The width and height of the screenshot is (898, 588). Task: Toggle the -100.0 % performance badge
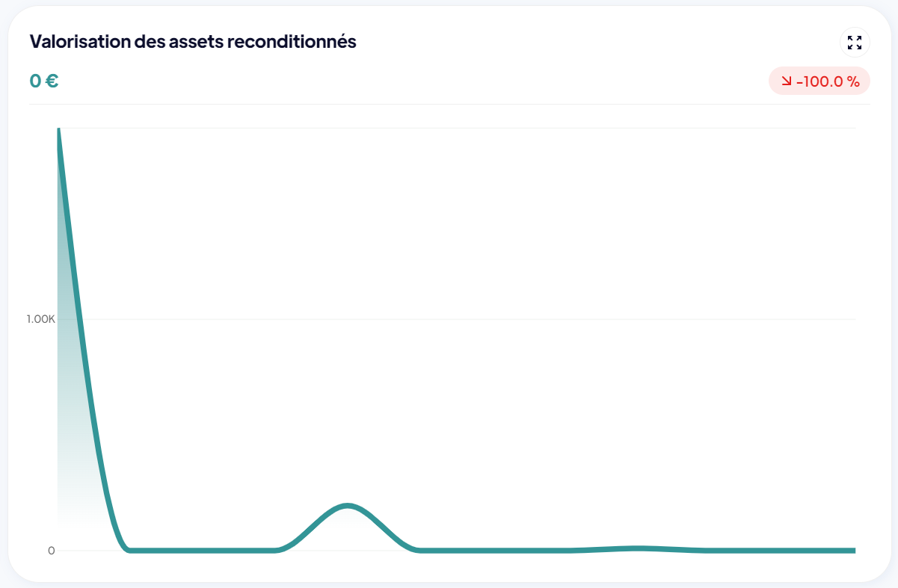click(x=819, y=81)
